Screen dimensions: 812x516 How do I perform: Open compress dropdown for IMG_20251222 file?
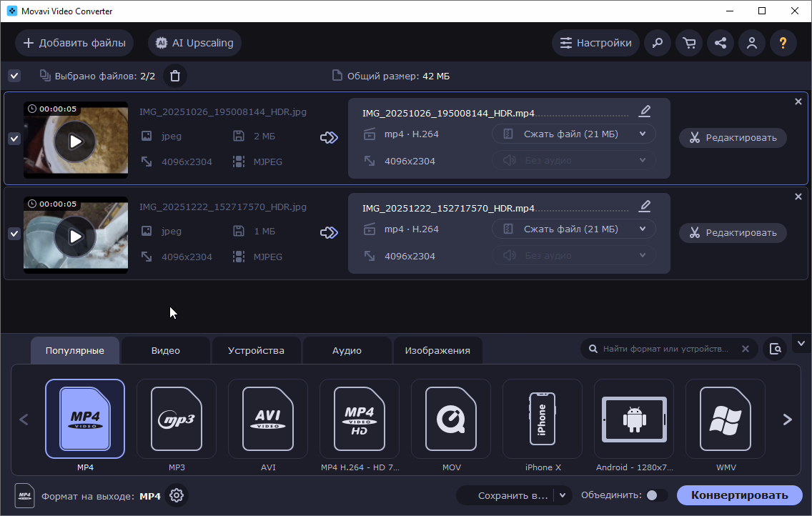[x=573, y=229]
